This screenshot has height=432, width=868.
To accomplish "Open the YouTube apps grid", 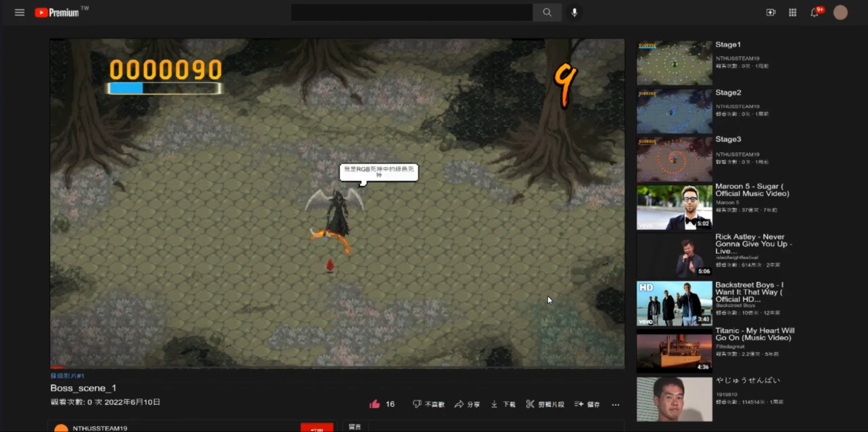I will click(x=793, y=13).
